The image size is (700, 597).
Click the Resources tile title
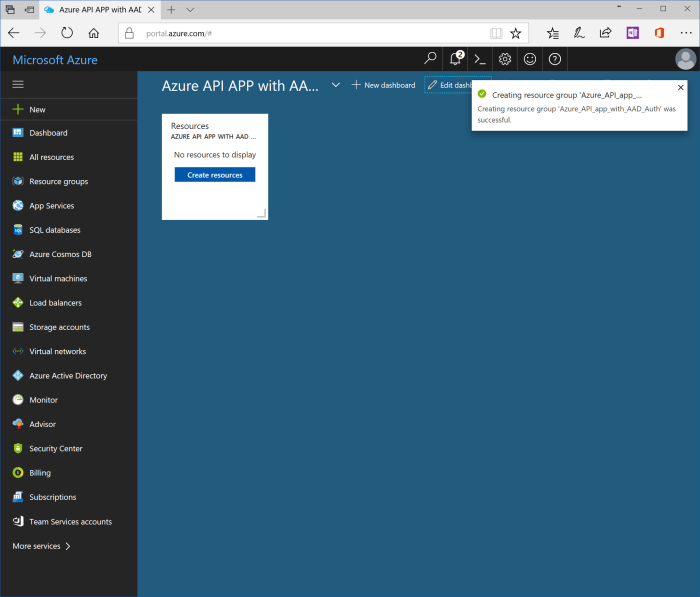click(x=190, y=126)
